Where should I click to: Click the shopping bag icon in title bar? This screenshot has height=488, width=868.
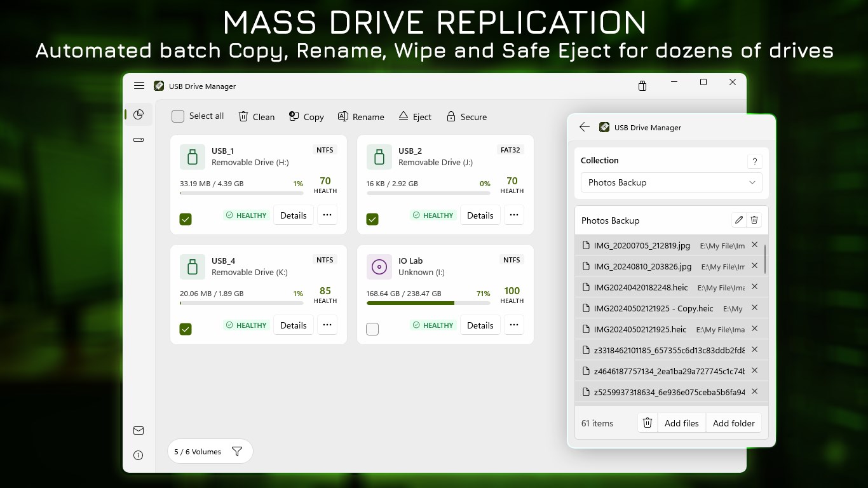(x=642, y=86)
